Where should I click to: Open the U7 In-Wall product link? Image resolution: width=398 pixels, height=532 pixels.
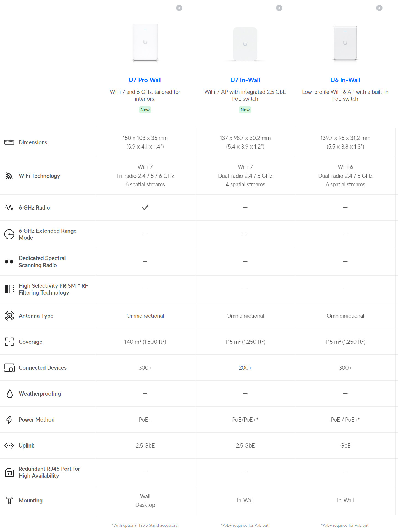(x=245, y=80)
